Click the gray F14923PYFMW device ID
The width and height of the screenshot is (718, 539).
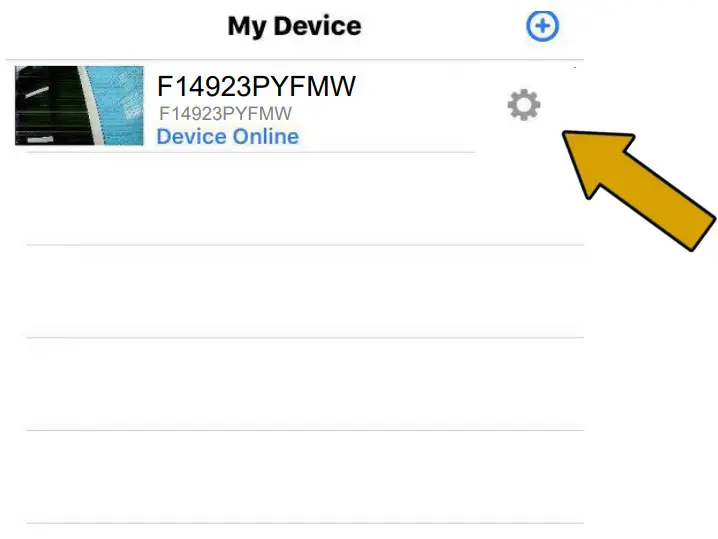[x=225, y=114]
